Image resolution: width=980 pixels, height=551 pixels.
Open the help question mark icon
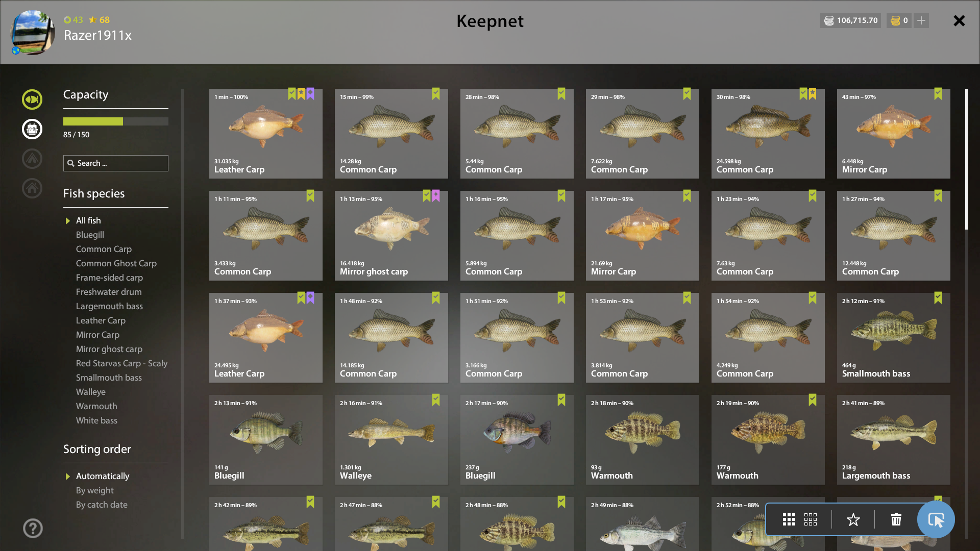33,528
